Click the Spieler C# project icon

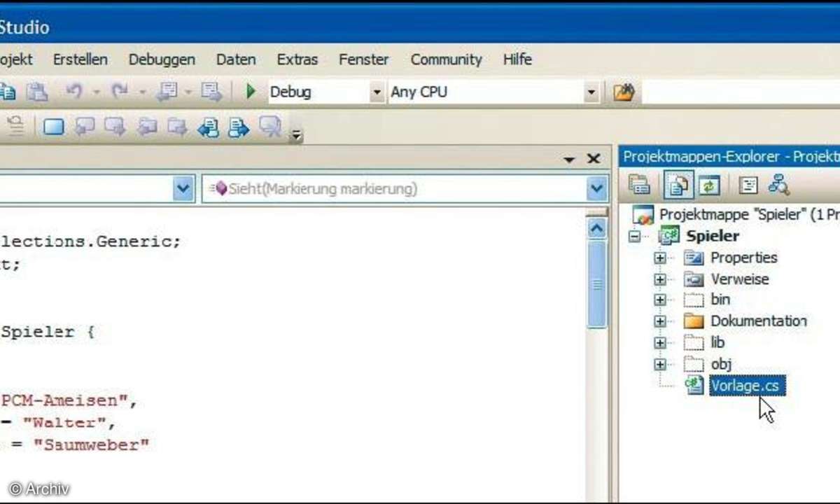[669, 236]
